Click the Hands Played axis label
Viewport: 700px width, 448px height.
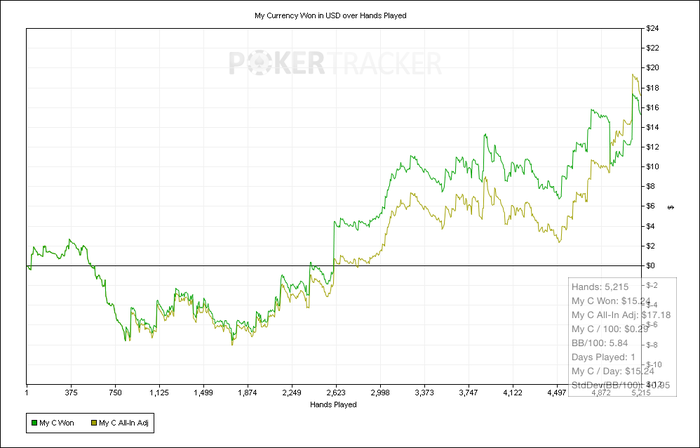click(x=333, y=405)
